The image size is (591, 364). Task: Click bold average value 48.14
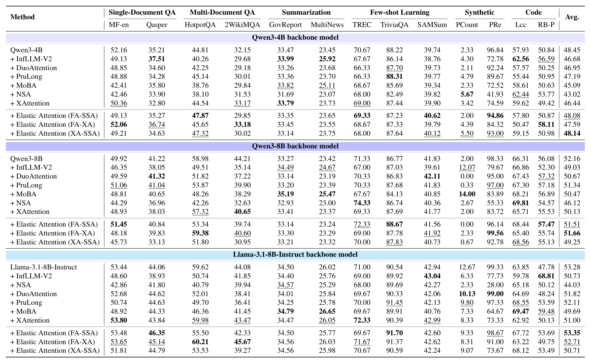[x=572, y=133]
